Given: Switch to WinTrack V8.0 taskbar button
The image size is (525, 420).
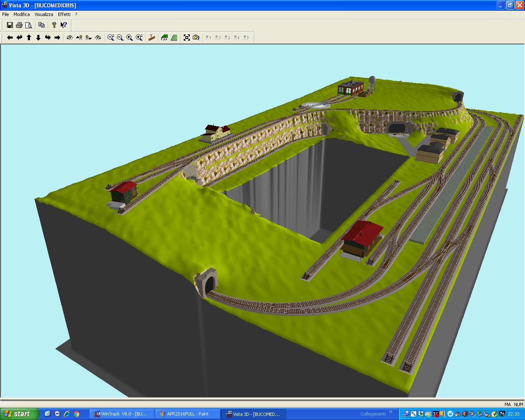Looking at the screenshot, I should point(122,414).
